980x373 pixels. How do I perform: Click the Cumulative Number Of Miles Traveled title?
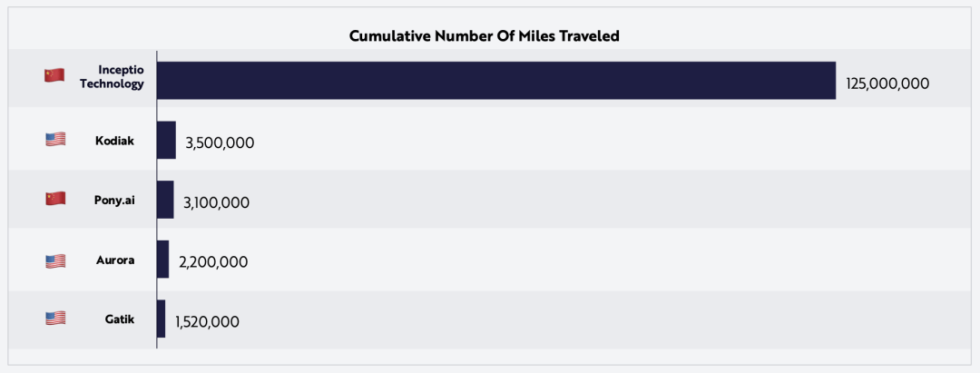click(485, 35)
